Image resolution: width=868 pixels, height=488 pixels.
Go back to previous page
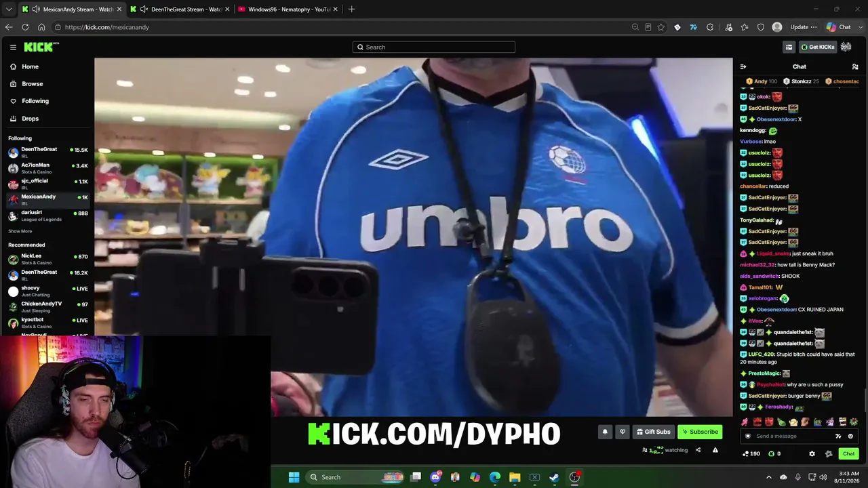tap(9, 27)
